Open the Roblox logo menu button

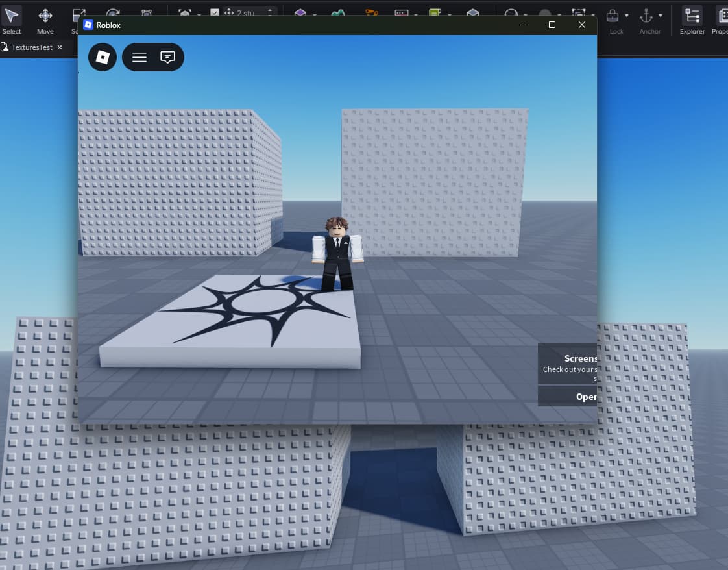pyautogui.click(x=103, y=57)
